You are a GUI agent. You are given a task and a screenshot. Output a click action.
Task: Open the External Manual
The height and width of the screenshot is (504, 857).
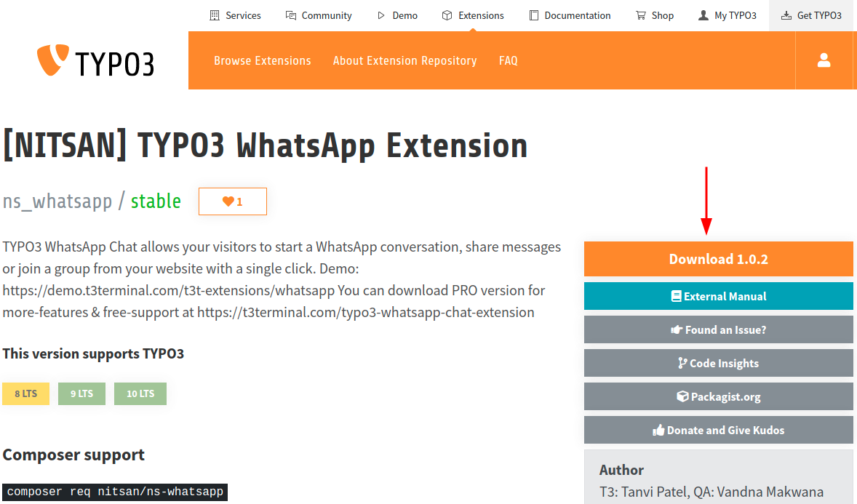pos(718,296)
